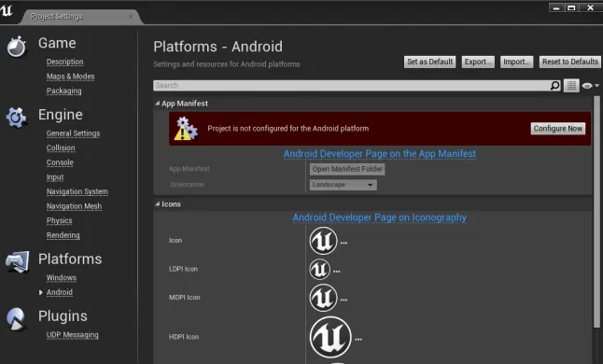
Task: Maximize the Project Settings window
Action: (x=571, y=7)
